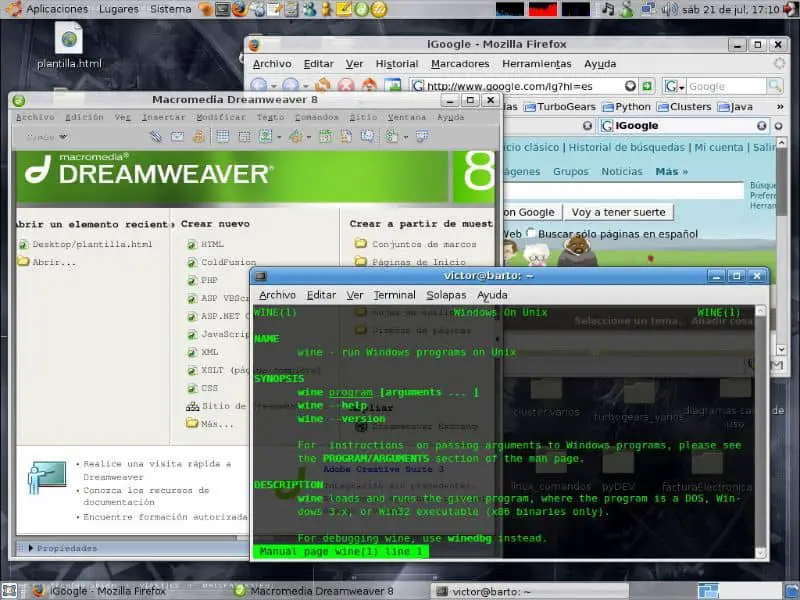Open the Comandos menu in Dreamweaver
Image resolution: width=800 pixels, height=600 pixels.
click(316, 117)
